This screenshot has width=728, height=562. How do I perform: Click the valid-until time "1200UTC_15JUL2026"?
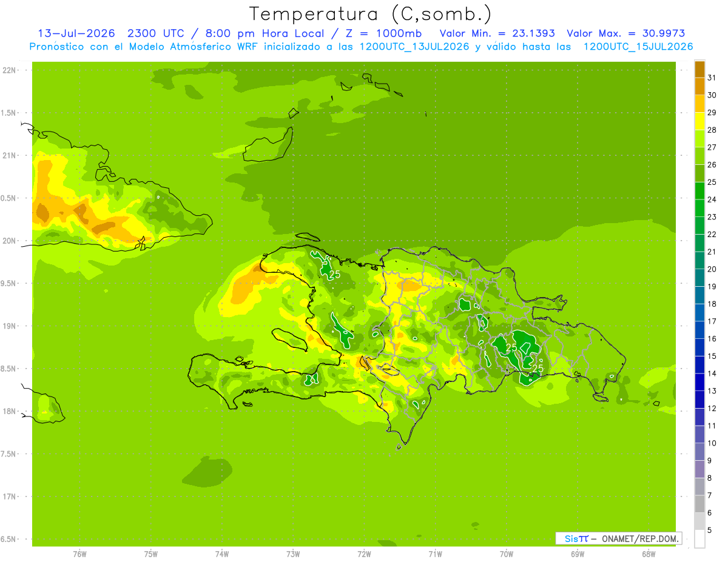click(x=638, y=47)
